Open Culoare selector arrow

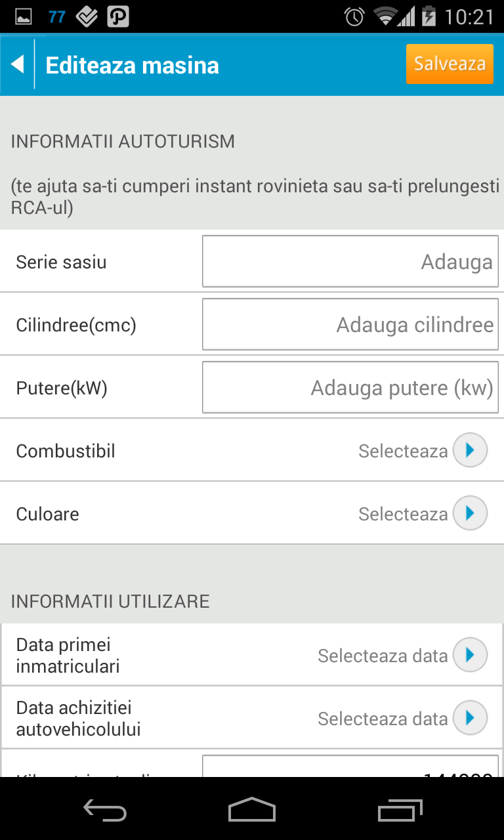[x=470, y=513]
